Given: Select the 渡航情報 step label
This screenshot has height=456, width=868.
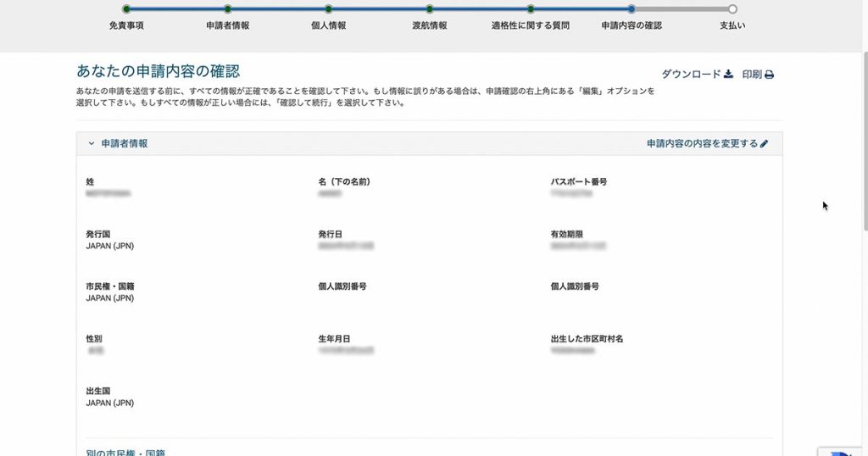Looking at the screenshot, I should [430, 25].
